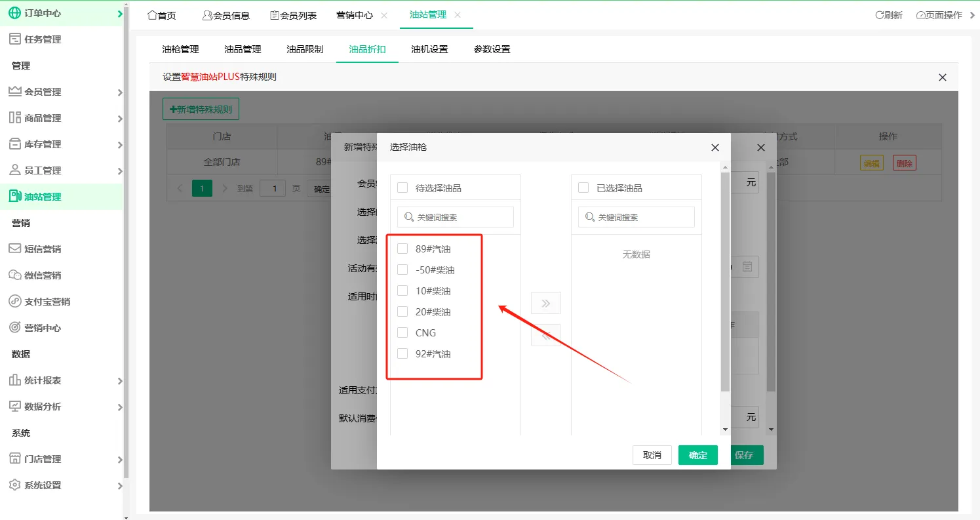The image size is (980, 520).
Task: Expand the 统计报表 submenu arrow
Action: pos(120,381)
